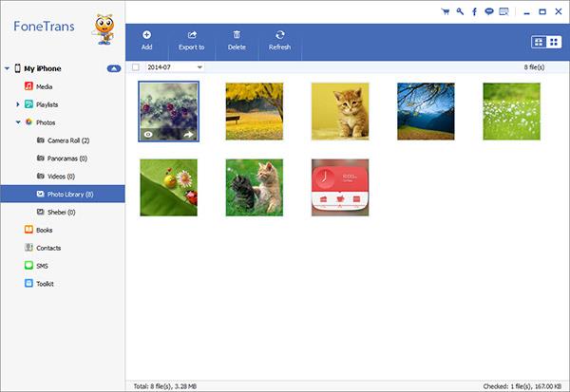Click the feedback chat bubble icon
The height and width of the screenshot is (392, 570).
[x=487, y=11]
